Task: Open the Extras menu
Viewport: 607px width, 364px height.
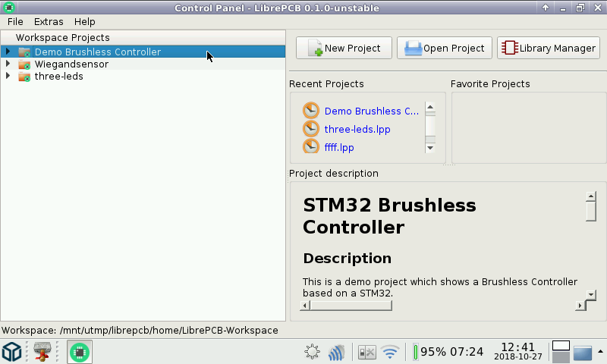Action: [x=49, y=22]
